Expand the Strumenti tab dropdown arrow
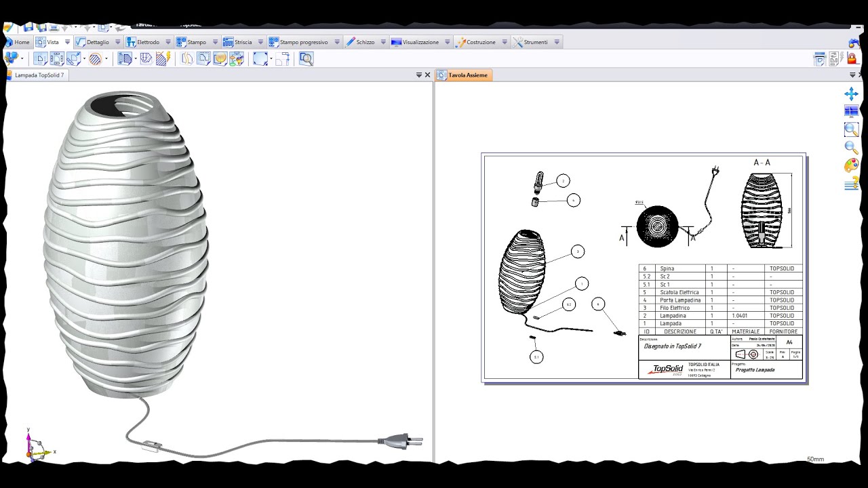Viewport: 868px width, 488px height. pyautogui.click(x=557, y=42)
